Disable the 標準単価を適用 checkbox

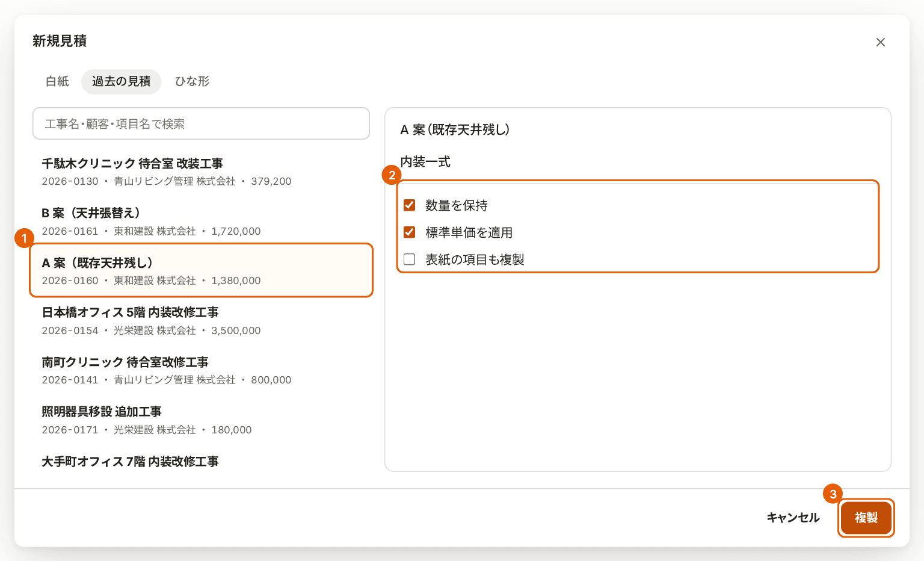pos(410,232)
